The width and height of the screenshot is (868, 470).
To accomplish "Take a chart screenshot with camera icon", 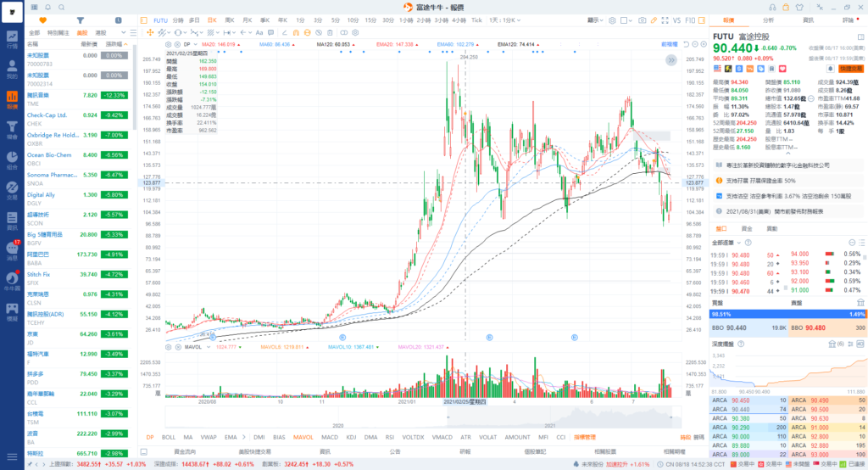I will [x=643, y=20].
